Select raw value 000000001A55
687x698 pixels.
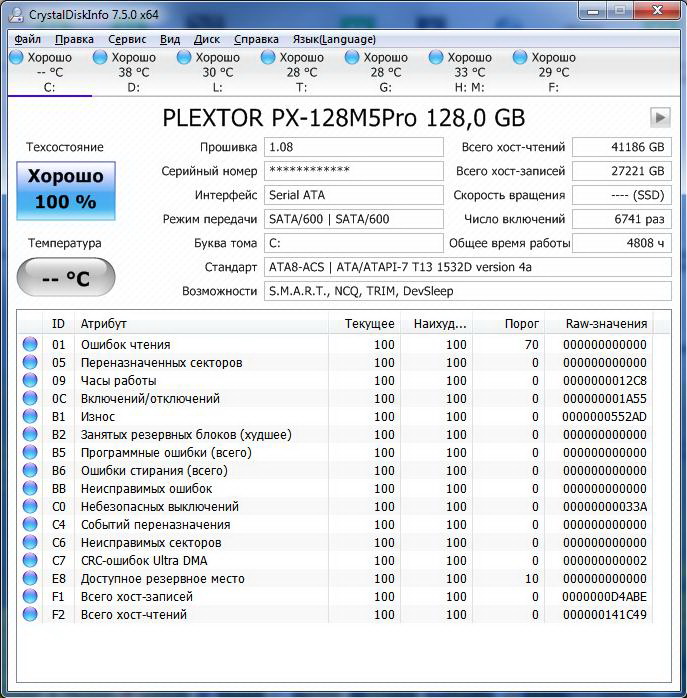[605, 398]
